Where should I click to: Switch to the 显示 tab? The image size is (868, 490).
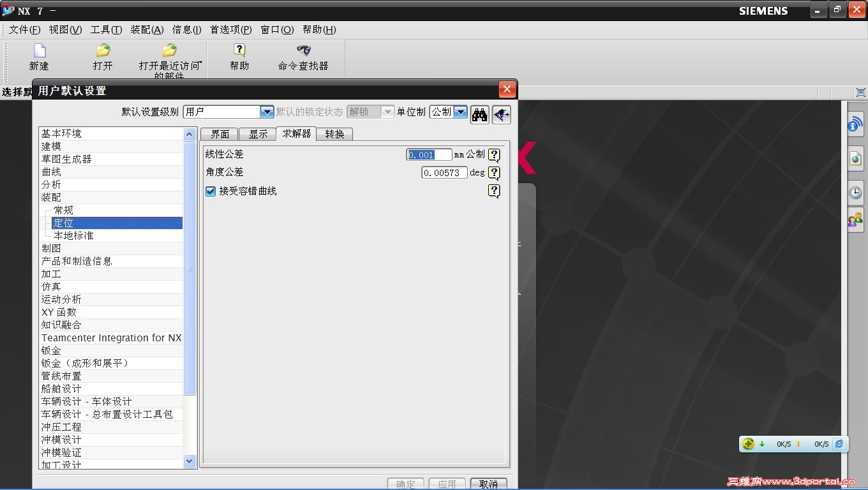tap(258, 134)
